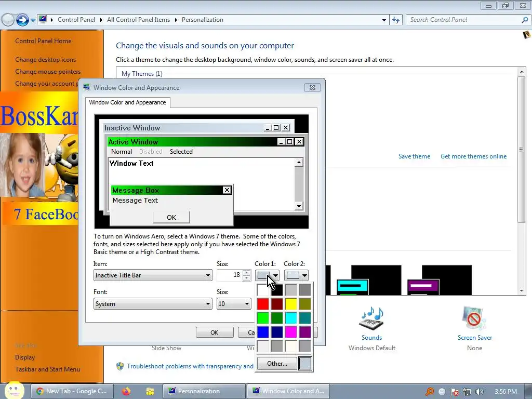Open the Screen Saver icon
This screenshot has height=399, width=532.
(474, 318)
